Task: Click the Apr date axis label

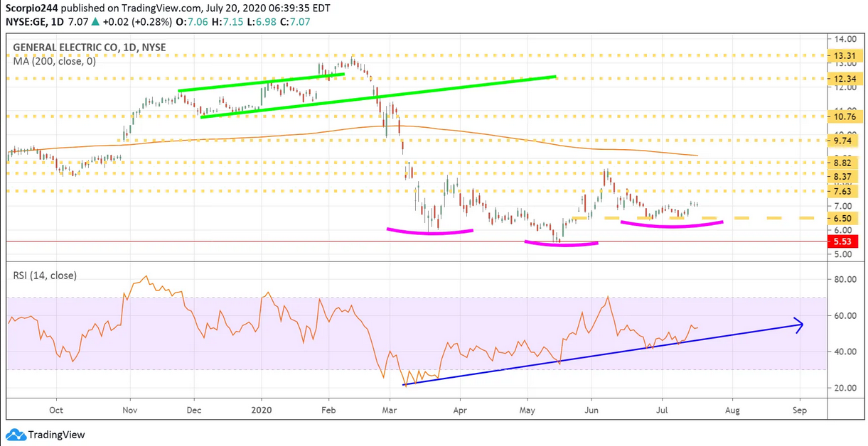Action: click(x=460, y=410)
